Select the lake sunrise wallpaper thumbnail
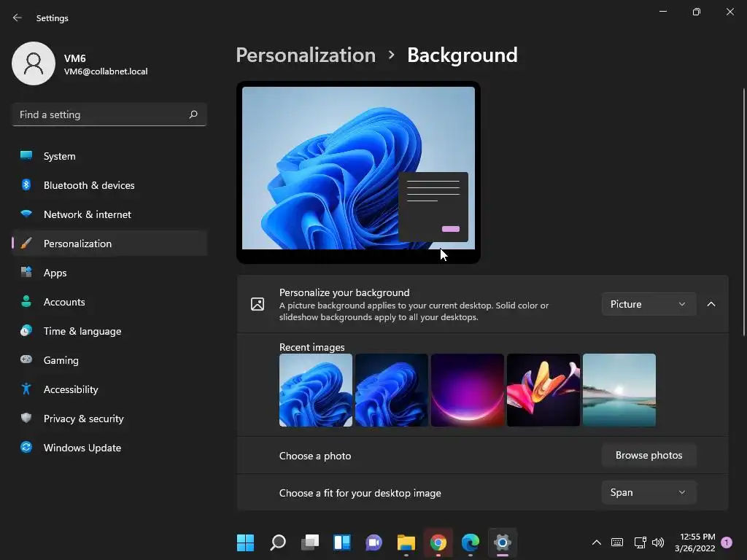747x560 pixels. click(619, 390)
